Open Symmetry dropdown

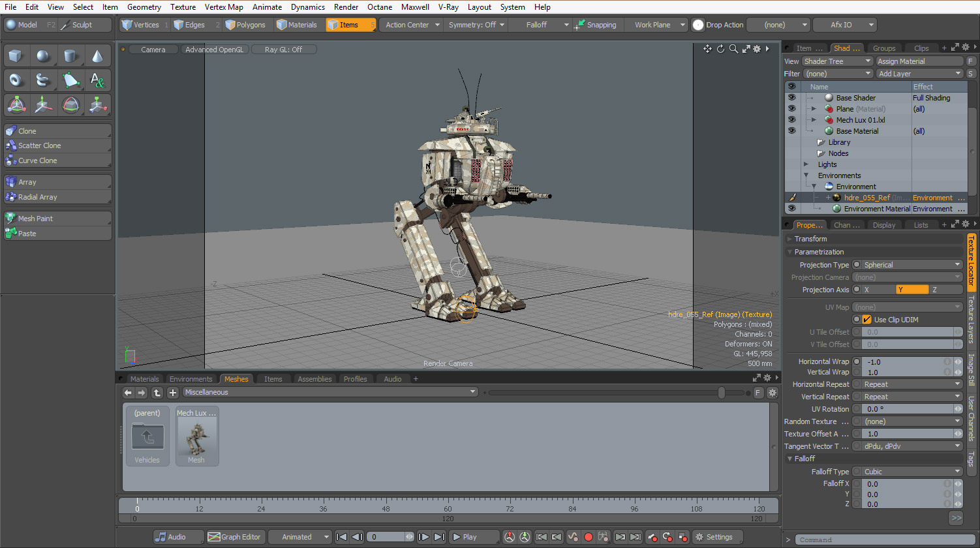click(x=476, y=25)
